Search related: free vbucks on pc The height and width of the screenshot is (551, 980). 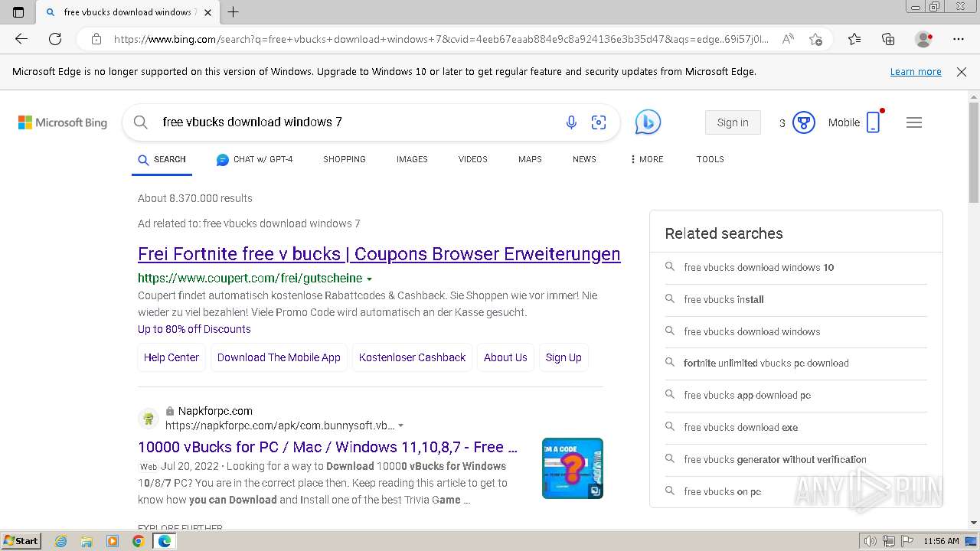coord(722,492)
